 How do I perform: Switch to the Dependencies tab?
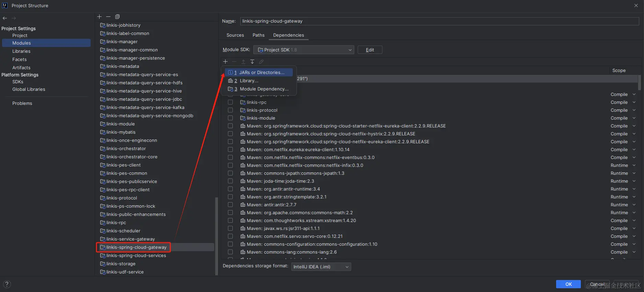(288, 35)
